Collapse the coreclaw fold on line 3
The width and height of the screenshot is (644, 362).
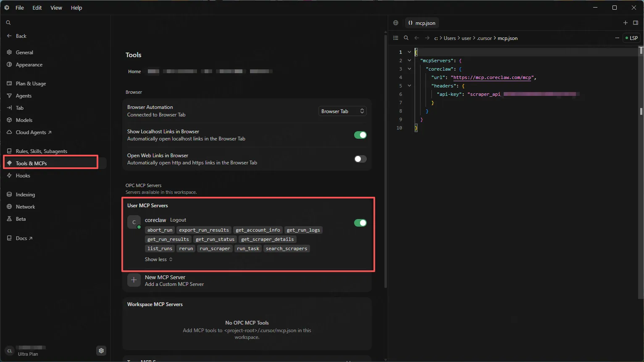point(409,69)
